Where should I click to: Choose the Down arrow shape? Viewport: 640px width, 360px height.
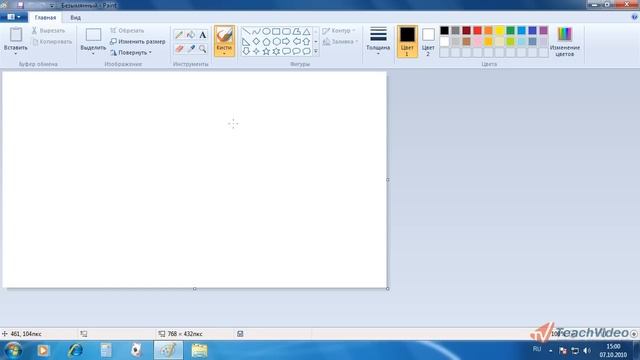pyautogui.click(x=246, y=51)
